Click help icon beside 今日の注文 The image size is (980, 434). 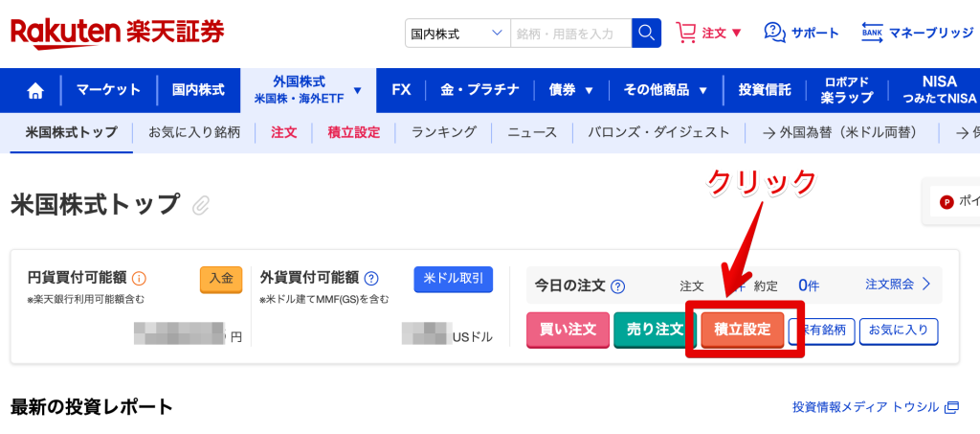point(618,286)
